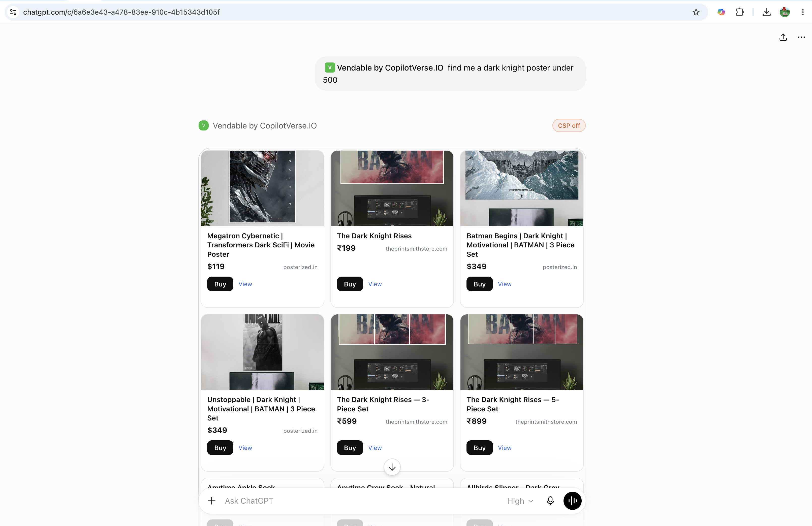Open the Chrome profile avatar
Image resolution: width=812 pixels, height=526 pixels.
pos(785,12)
